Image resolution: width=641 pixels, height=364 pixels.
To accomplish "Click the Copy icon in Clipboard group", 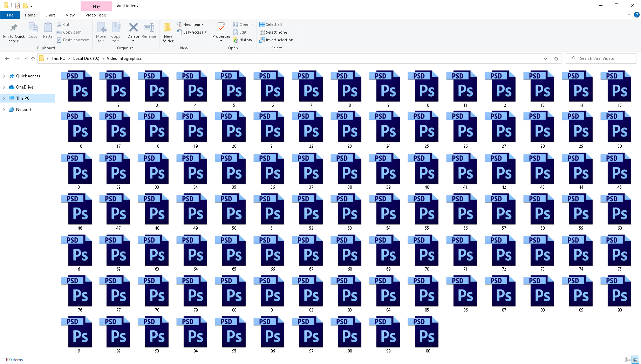I will click(33, 28).
